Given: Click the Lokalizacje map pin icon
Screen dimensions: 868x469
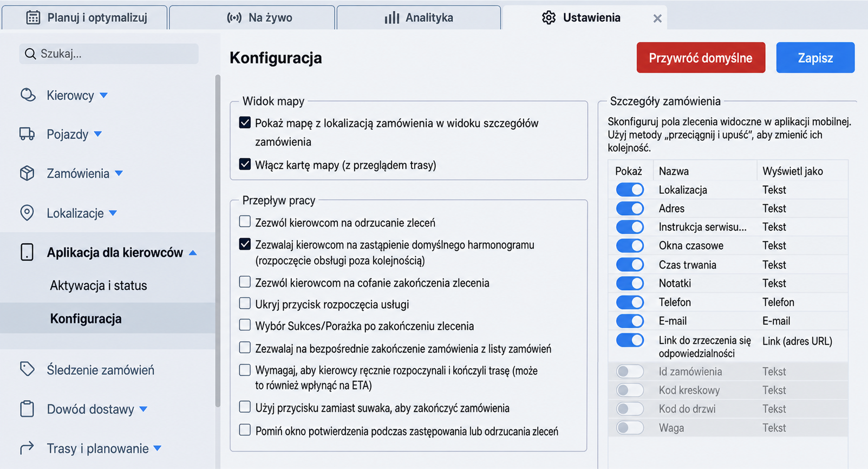Looking at the screenshot, I should click(27, 213).
